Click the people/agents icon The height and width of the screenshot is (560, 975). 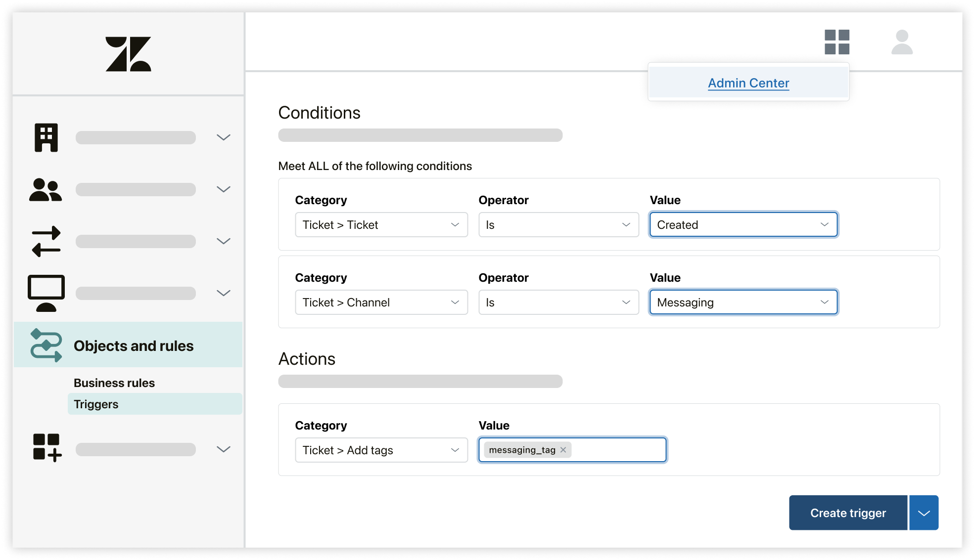(x=46, y=189)
